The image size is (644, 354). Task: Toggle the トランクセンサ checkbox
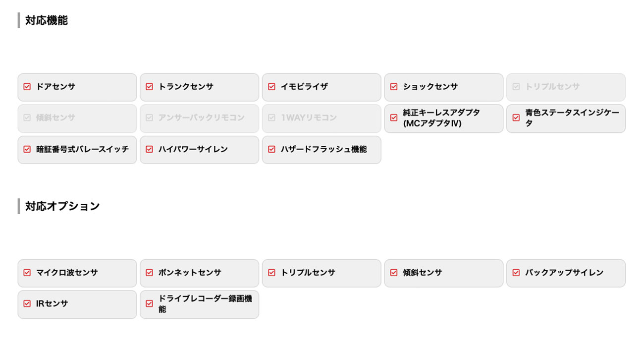pyautogui.click(x=149, y=87)
